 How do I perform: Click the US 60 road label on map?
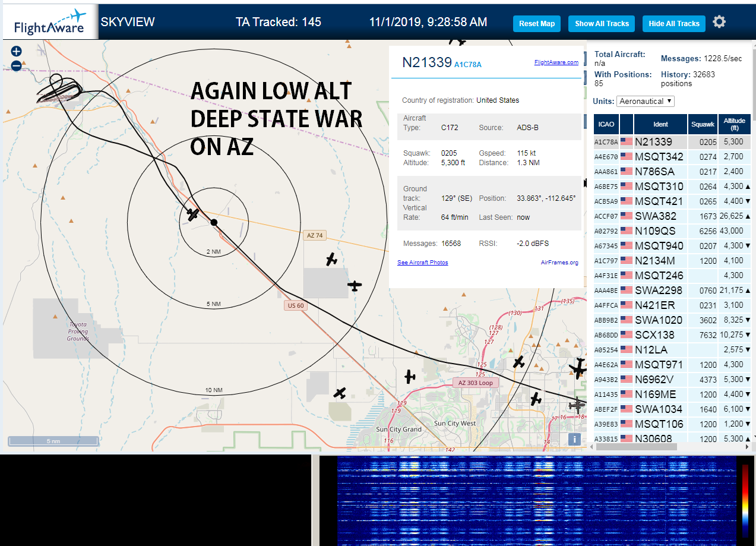[295, 306]
